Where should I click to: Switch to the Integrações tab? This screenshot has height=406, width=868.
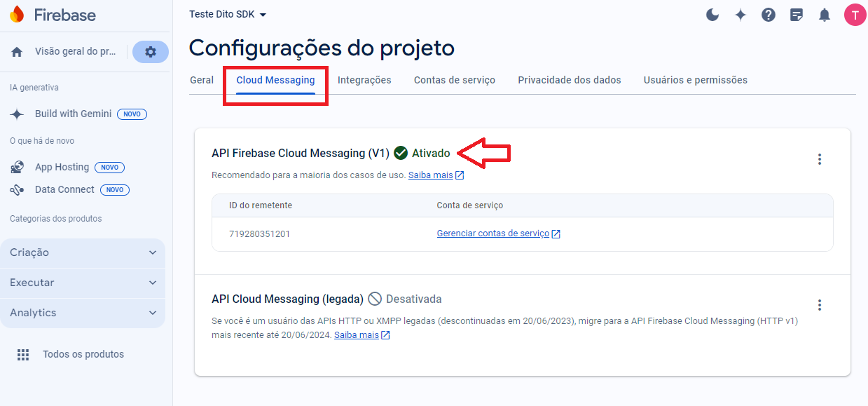point(364,80)
